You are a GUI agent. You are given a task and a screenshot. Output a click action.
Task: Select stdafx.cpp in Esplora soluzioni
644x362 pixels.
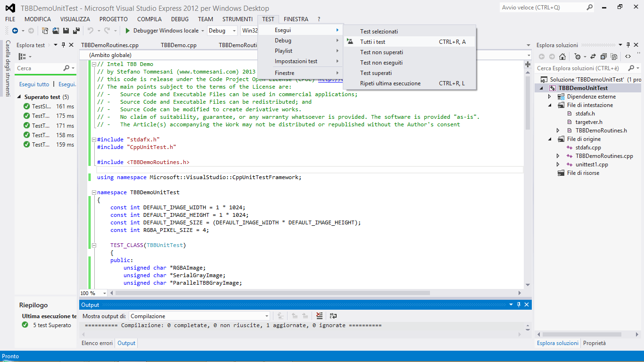pyautogui.click(x=588, y=148)
